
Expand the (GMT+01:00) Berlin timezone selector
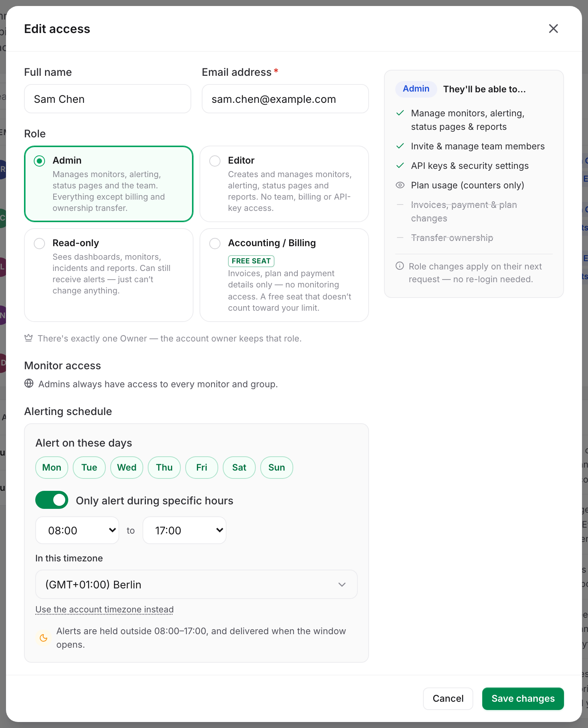[196, 584]
